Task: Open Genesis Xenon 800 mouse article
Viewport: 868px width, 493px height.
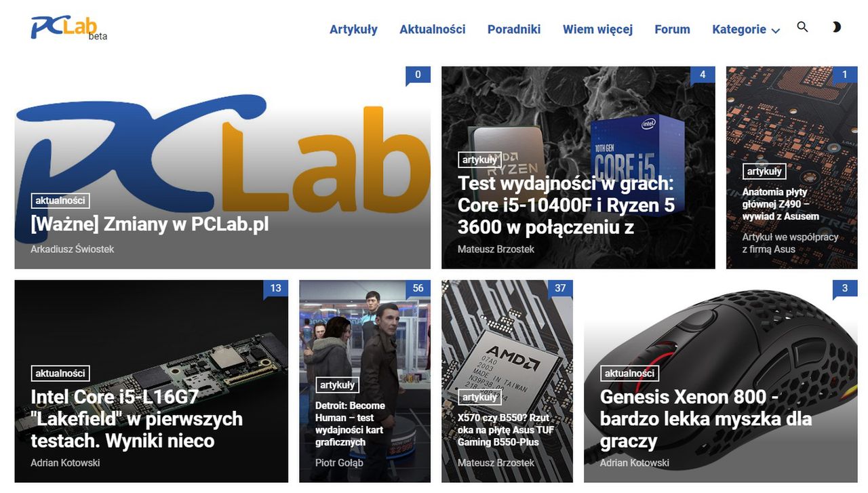Action: tap(706, 418)
